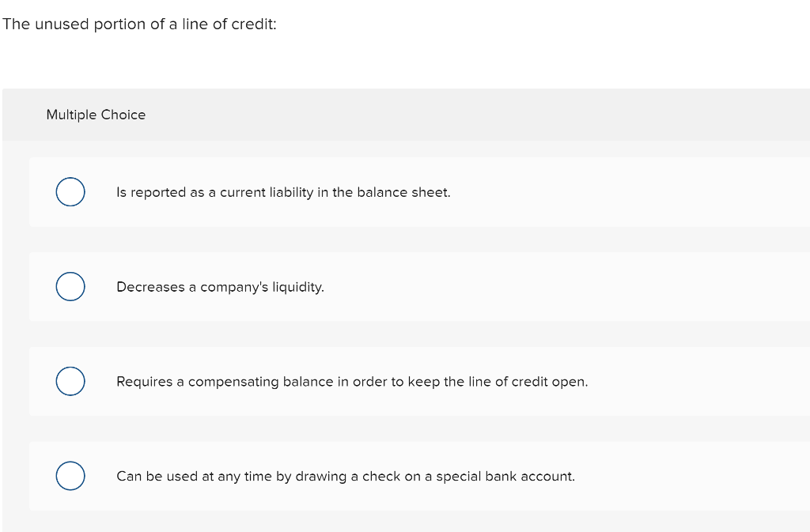Select the fourth answer card about special bank account
810x532 pixels.
[x=419, y=476]
